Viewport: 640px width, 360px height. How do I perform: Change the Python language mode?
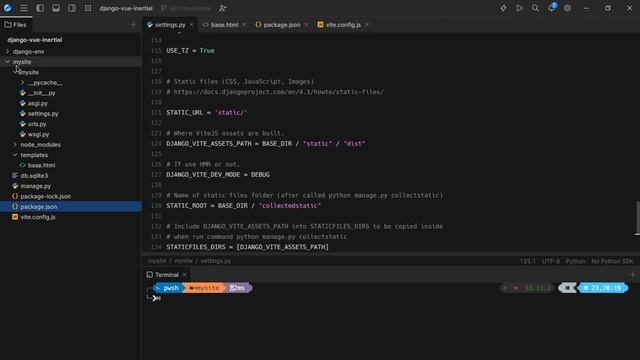coord(576,261)
